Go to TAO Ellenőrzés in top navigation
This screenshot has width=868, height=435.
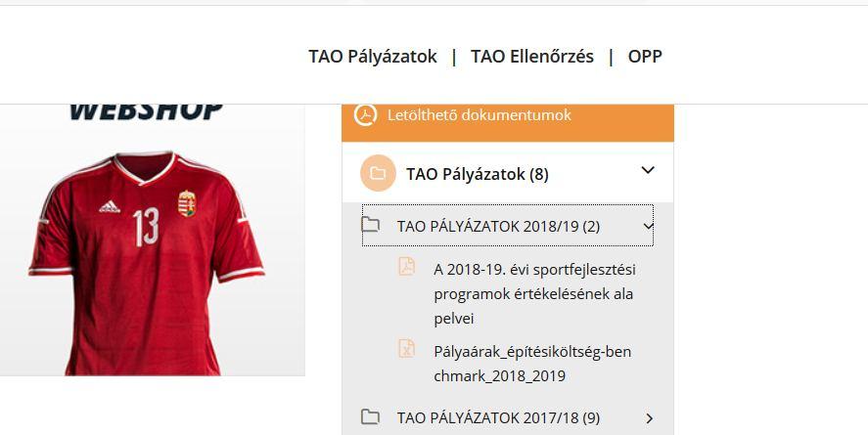tap(532, 57)
